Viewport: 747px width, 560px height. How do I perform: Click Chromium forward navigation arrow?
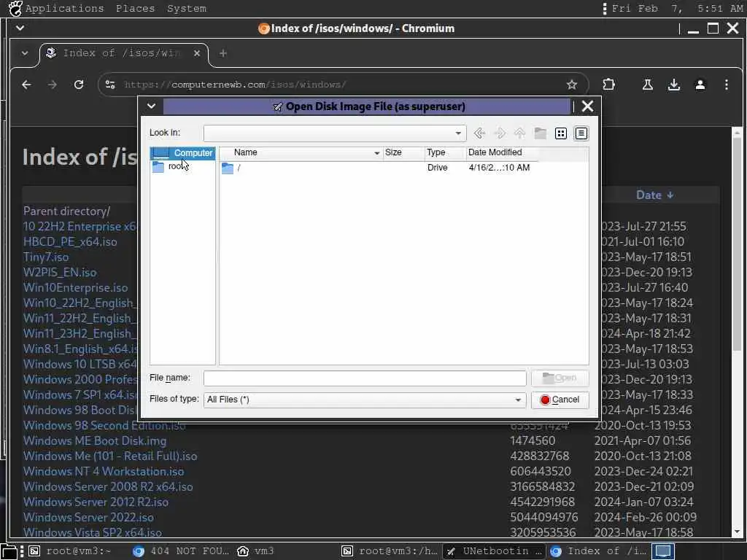53,85
